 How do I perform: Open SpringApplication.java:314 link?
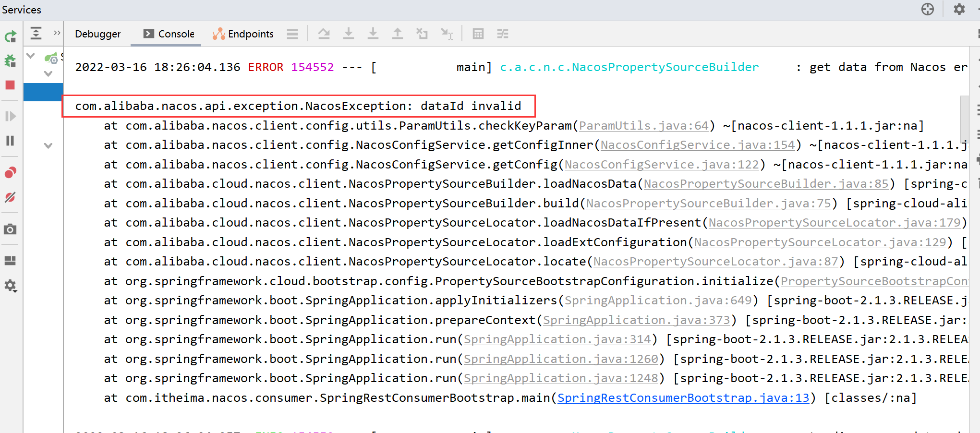point(557,339)
